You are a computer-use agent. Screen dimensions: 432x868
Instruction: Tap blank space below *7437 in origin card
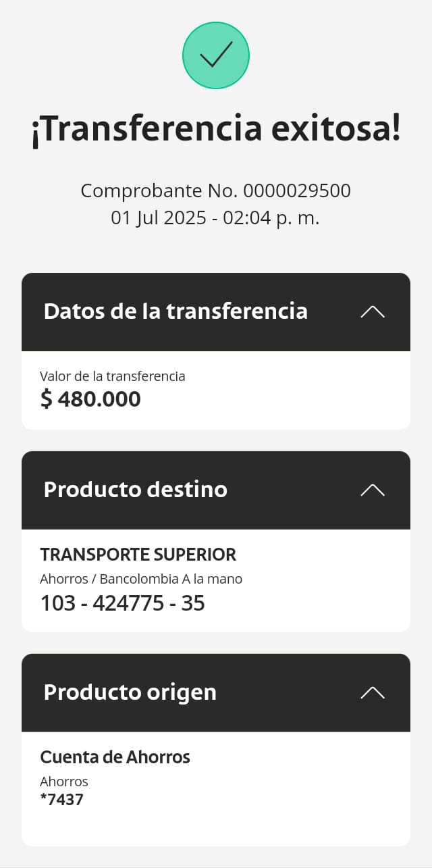click(x=216, y=827)
